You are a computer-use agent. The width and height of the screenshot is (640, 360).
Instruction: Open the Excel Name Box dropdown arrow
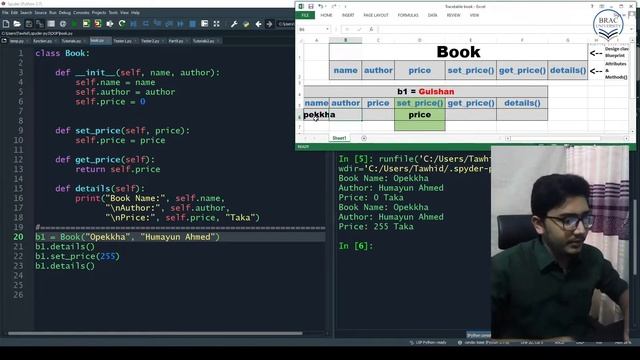pyautogui.click(x=327, y=29)
